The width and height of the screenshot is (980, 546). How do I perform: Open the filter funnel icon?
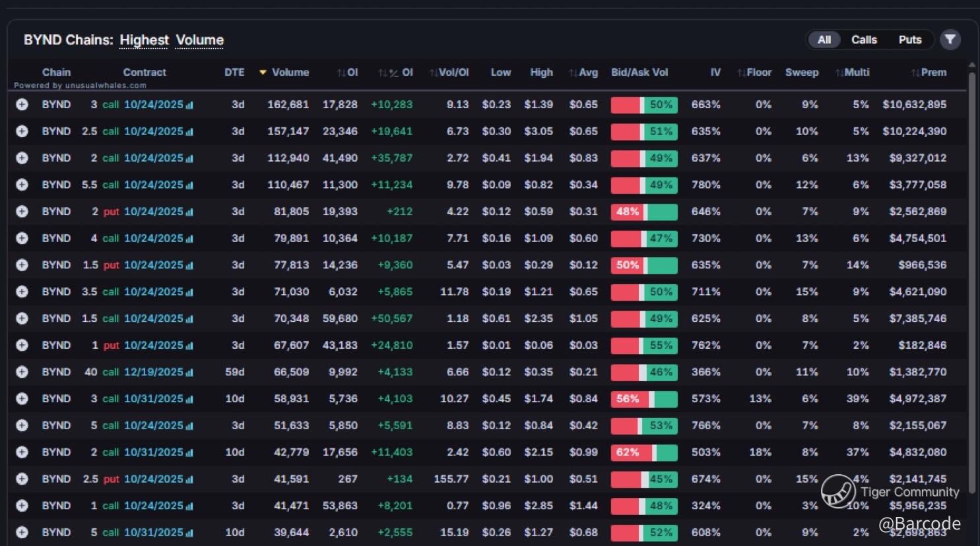point(950,40)
